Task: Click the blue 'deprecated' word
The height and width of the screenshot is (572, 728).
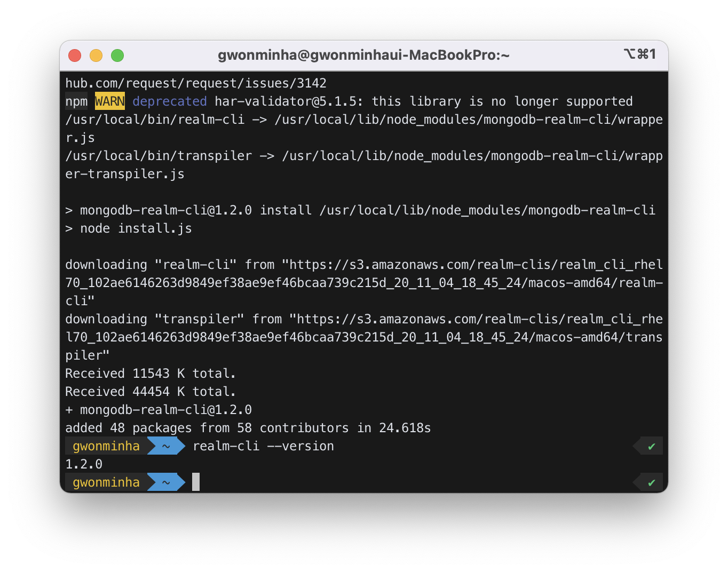Action: [170, 101]
